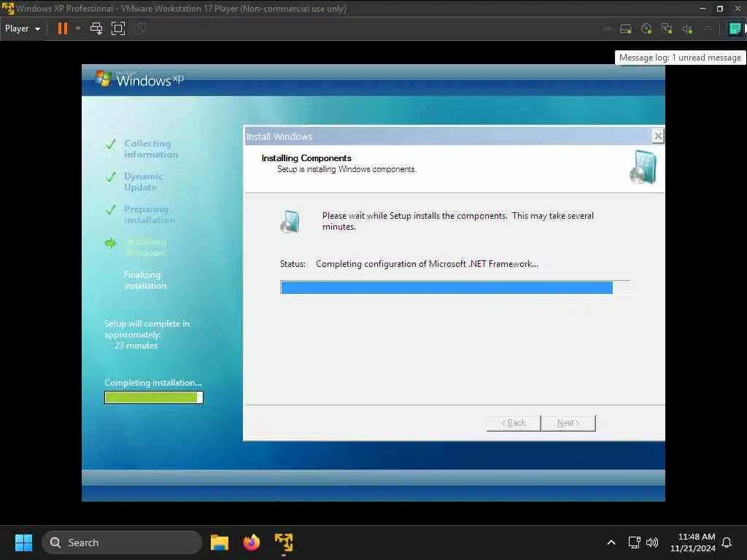Open network status in system tray
Viewport: 747px width, 560px height.
[x=634, y=542]
